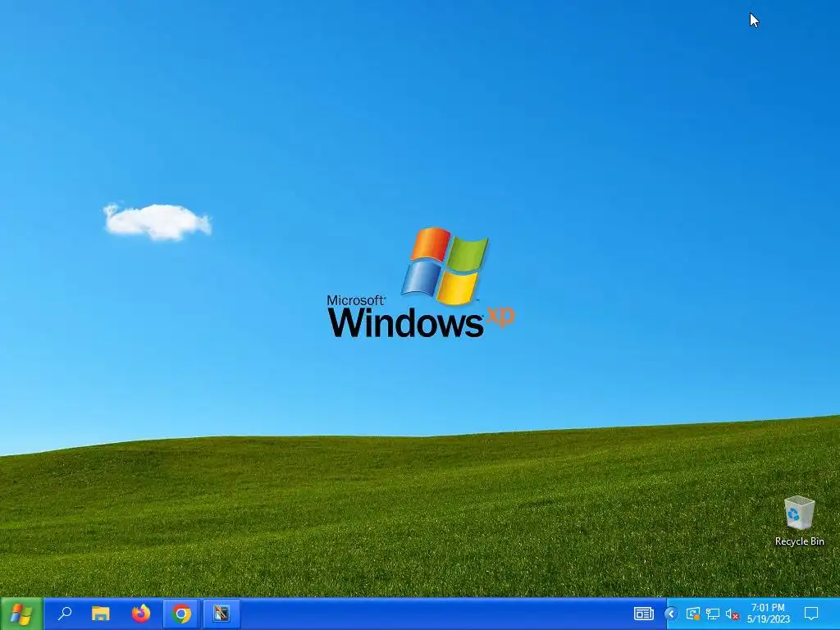Open the Start menu

point(21,614)
